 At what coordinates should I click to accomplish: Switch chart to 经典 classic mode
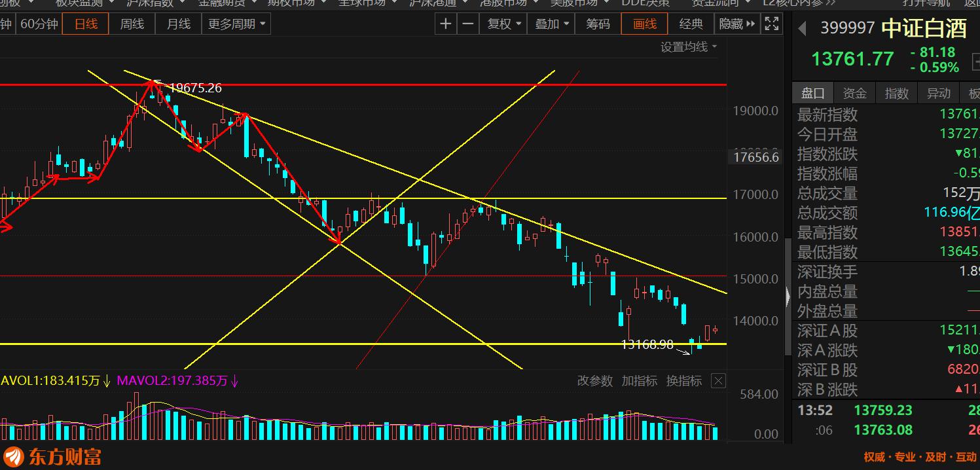tap(691, 24)
